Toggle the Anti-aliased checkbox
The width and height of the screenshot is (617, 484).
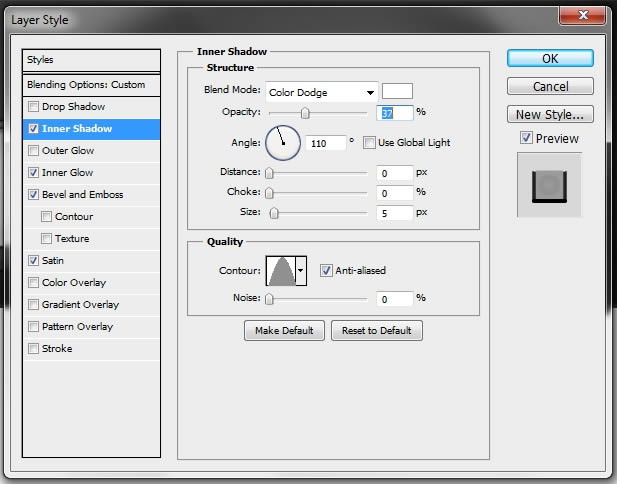tap(326, 270)
